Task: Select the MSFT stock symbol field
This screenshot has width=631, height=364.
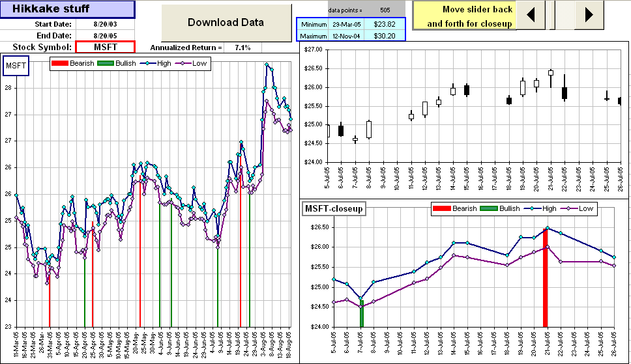Action: pyautogui.click(x=105, y=47)
